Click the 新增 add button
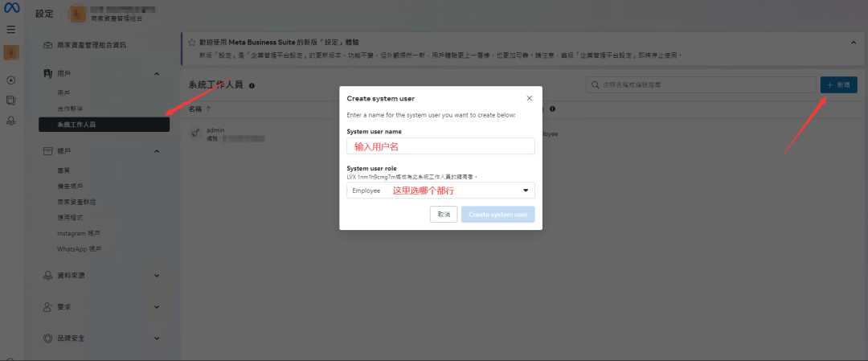Screen dimensions: 868x361 click(838, 84)
